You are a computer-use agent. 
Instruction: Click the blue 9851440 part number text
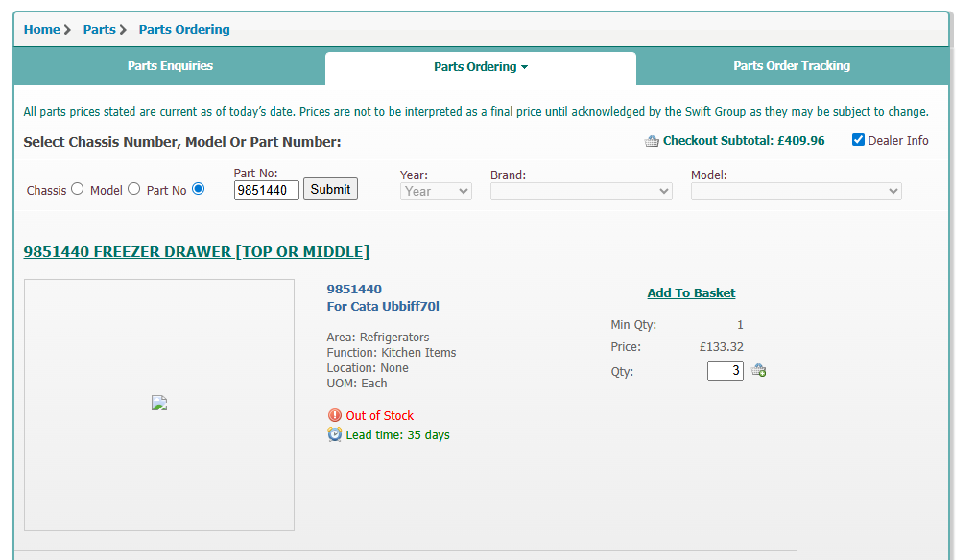click(x=354, y=290)
